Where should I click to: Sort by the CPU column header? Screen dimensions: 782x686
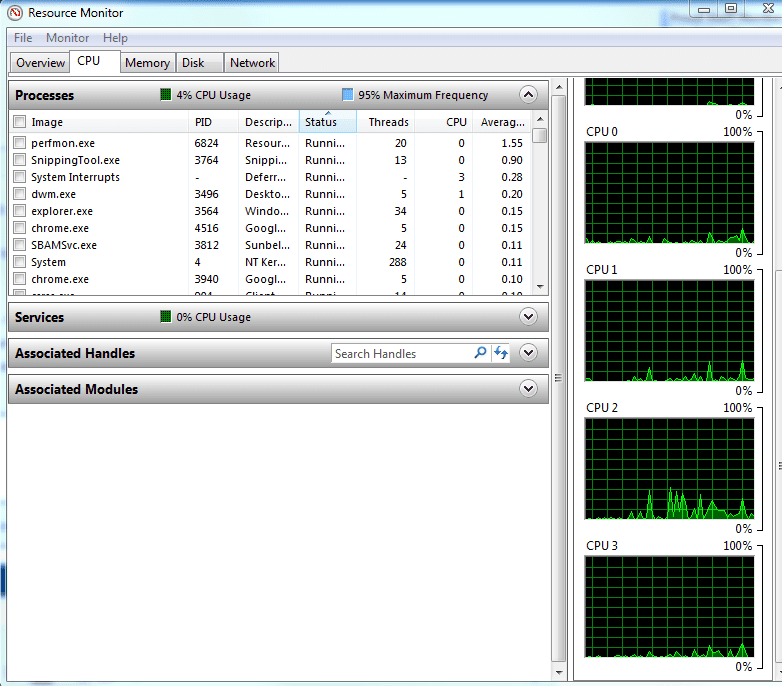[444, 122]
